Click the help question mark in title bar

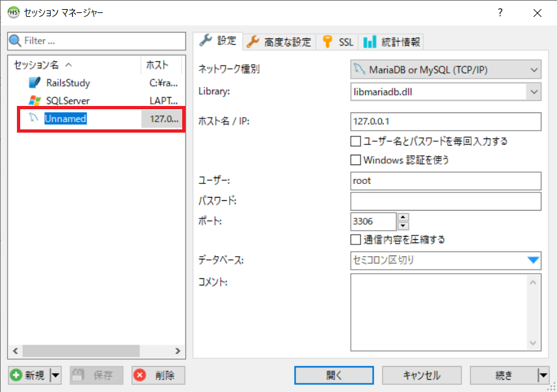500,13
